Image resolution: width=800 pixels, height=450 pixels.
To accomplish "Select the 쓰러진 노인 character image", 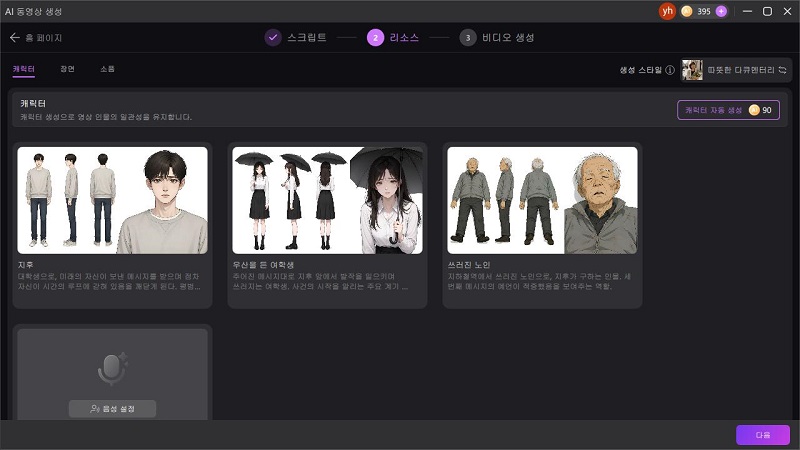I will 542,201.
